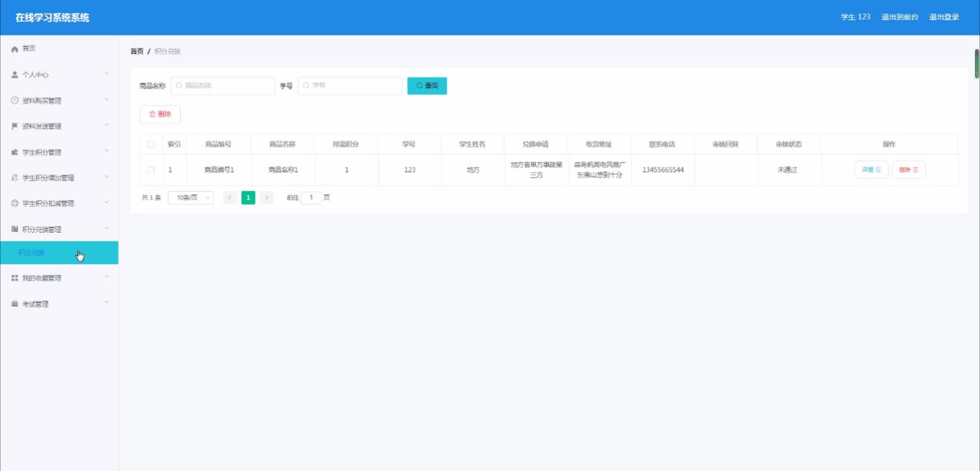980x471 pixels.
Task: Open the 10条/页 page size dropdown
Action: 191,197
